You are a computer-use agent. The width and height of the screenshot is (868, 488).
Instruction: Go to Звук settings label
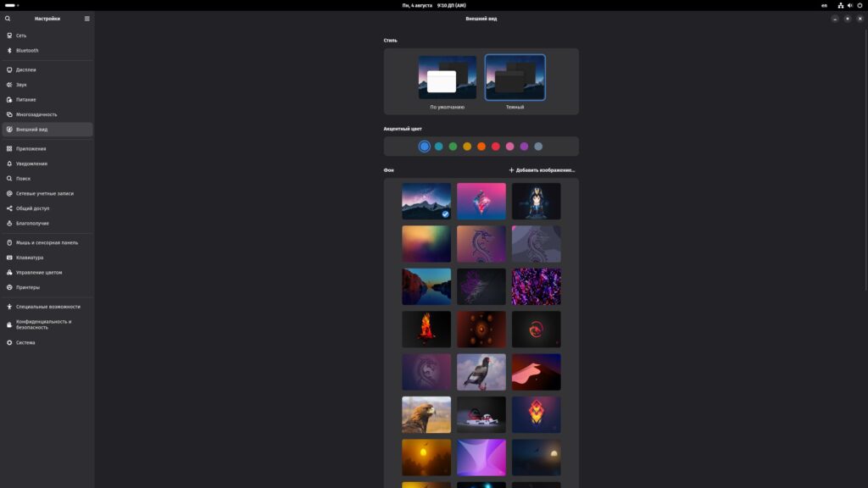click(x=21, y=85)
